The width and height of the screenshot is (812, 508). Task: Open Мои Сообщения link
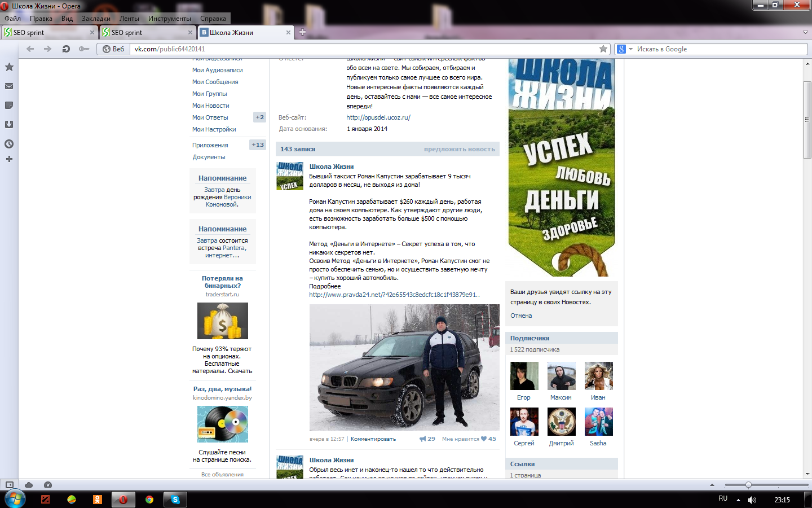point(215,82)
